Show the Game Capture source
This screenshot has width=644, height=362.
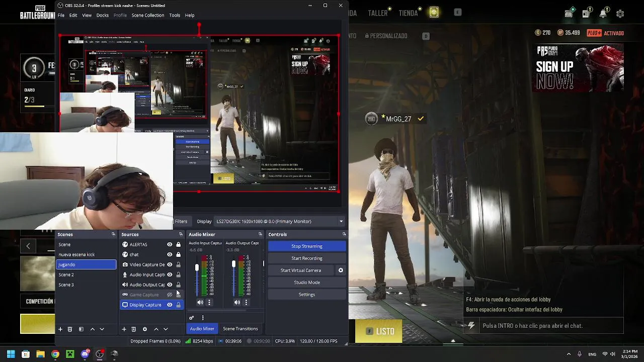170,295
